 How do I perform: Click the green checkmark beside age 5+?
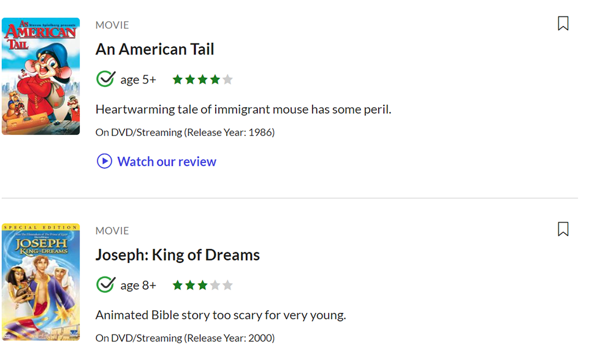106,78
